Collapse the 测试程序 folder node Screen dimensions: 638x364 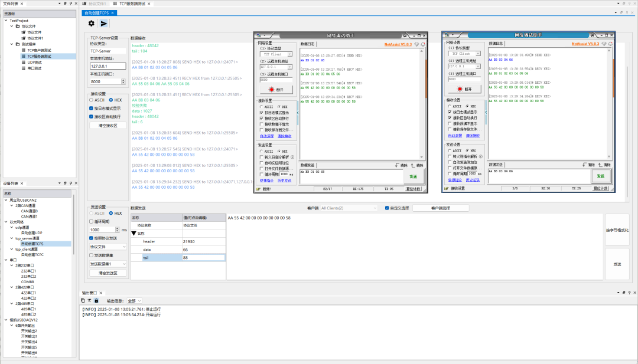[12, 44]
